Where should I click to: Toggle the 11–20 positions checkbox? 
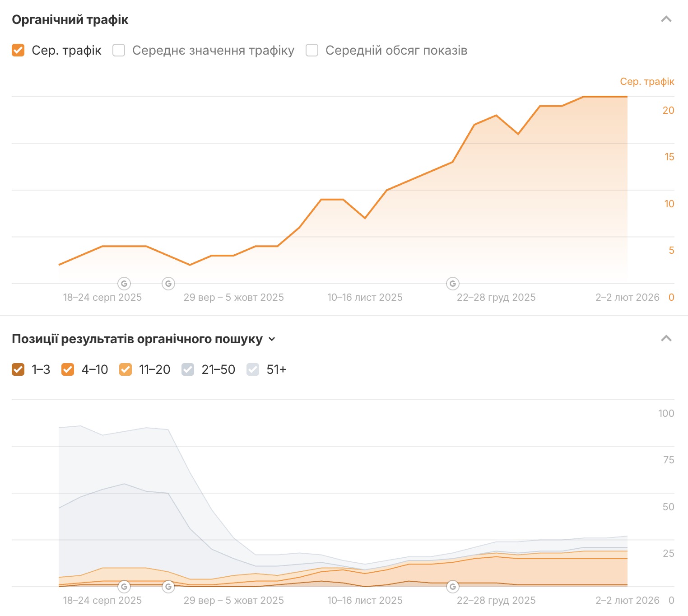click(126, 369)
